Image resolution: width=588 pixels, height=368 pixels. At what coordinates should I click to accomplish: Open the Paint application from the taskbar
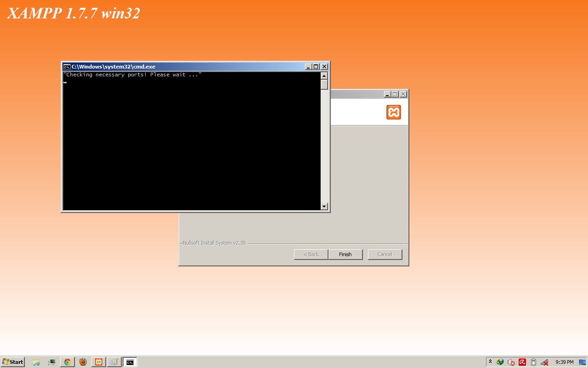tap(114, 362)
